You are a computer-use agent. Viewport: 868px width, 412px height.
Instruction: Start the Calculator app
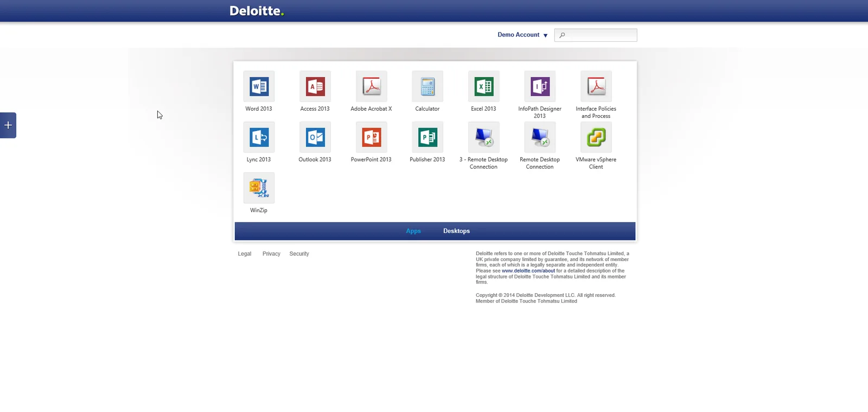[x=427, y=86]
